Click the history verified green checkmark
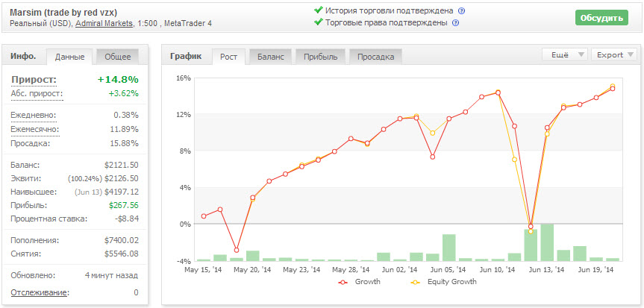644x308 pixels. coord(319,10)
